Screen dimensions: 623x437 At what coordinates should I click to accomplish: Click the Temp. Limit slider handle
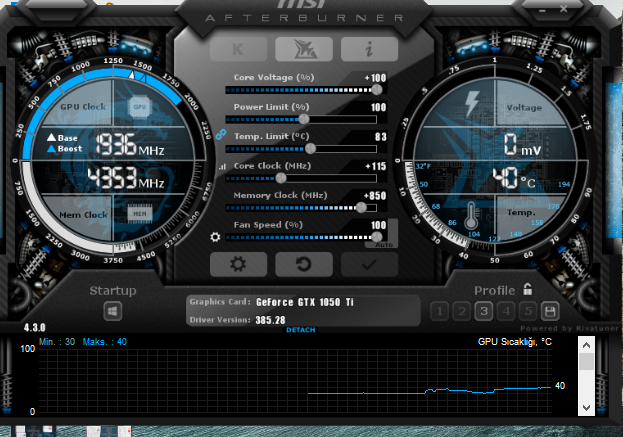click(310, 149)
